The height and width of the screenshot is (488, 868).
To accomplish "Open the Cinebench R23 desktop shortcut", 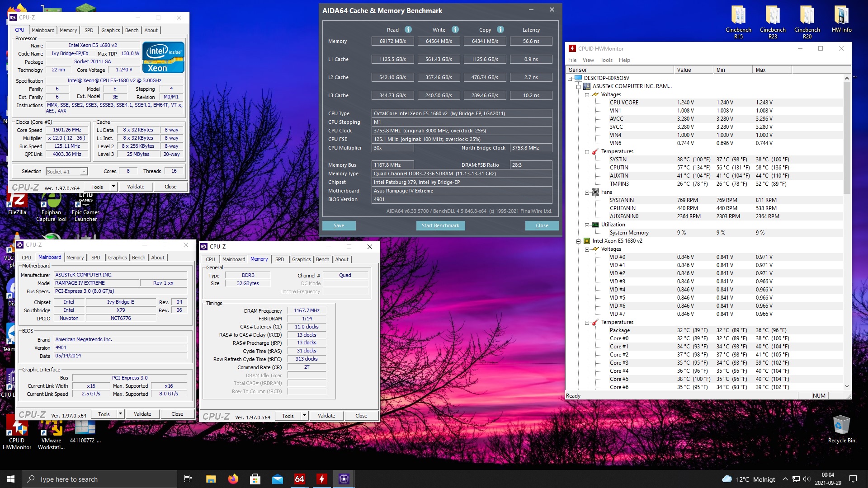I will (773, 22).
